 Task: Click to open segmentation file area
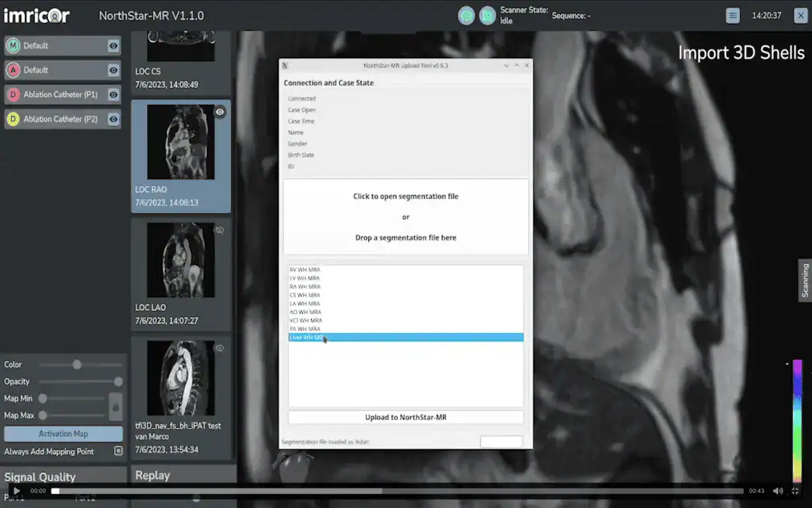point(406,217)
